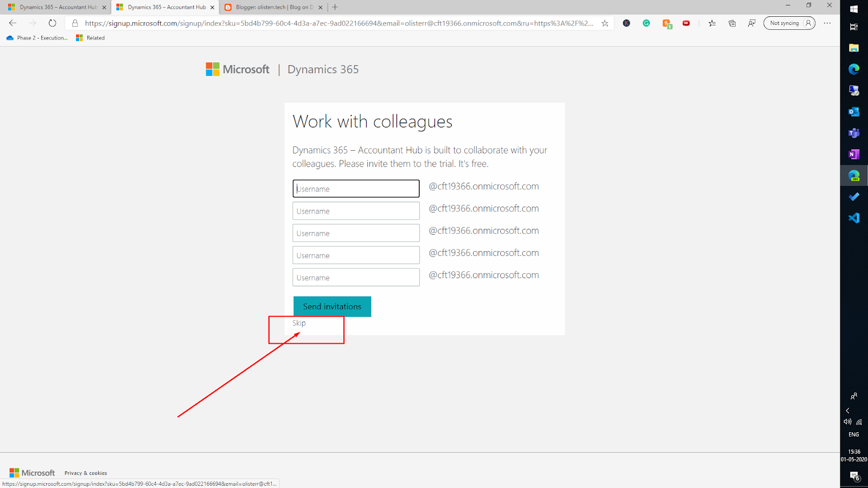This screenshot has width=868, height=488.
Task: Open the Wi-Fi network settings
Action: click(859, 422)
